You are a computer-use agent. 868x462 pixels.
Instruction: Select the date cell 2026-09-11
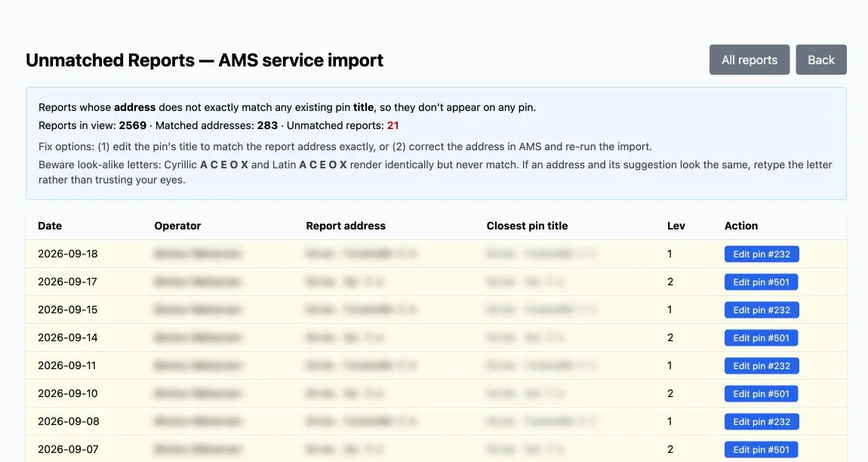point(66,365)
